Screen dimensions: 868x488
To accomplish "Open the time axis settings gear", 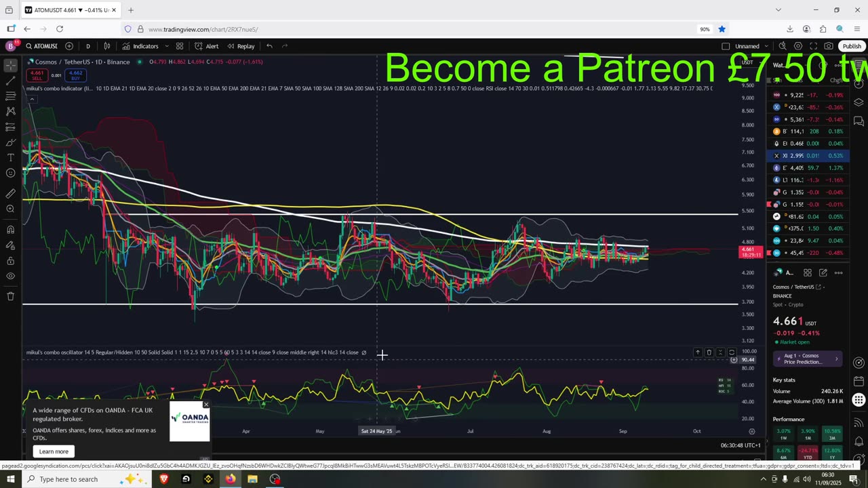I will [x=751, y=431].
